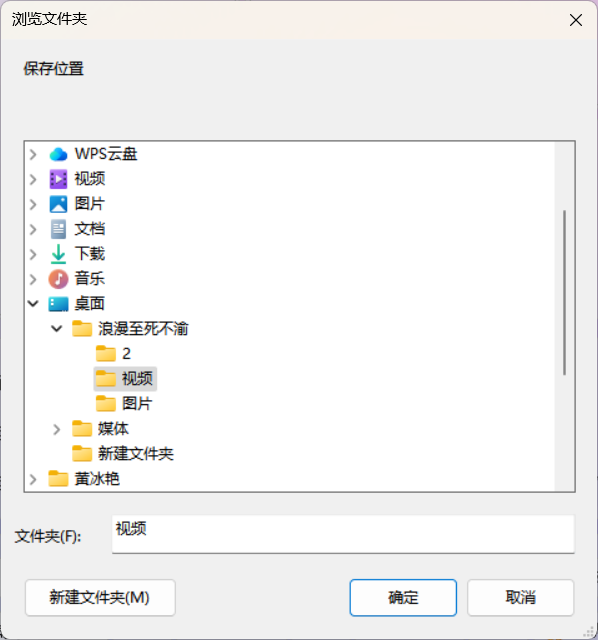Select the green 下载 download icon
The image size is (598, 640).
click(x=58, y=254)
